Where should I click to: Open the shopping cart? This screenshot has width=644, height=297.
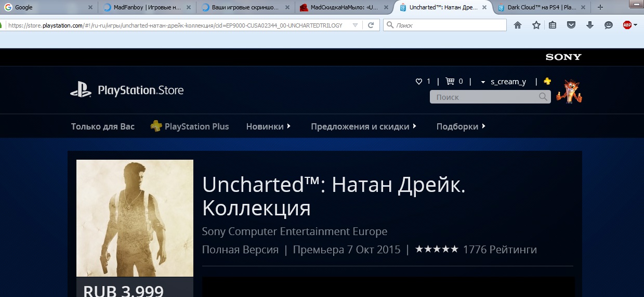pyautogui.click(x=450, y=82)
